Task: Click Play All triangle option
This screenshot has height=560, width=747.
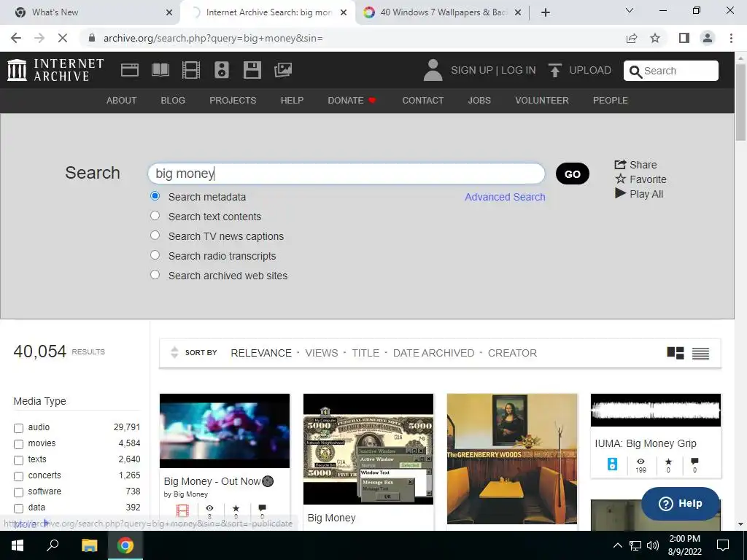Action: 639,194
